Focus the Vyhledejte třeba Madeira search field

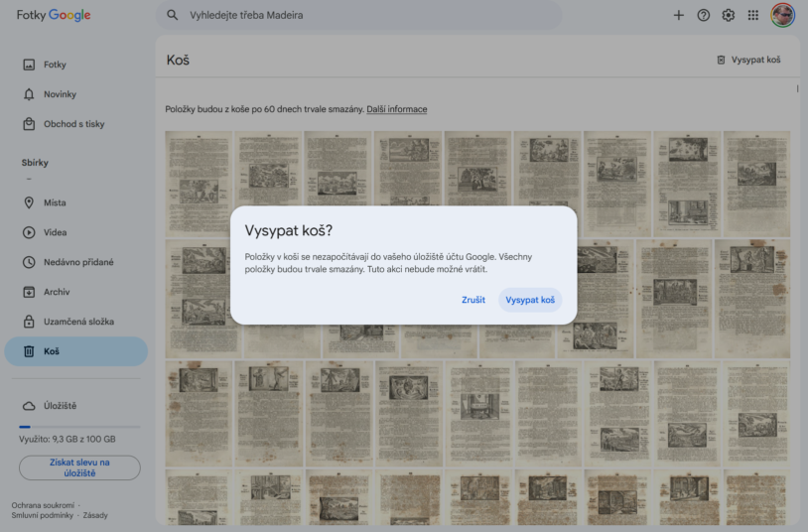coord(358,15)
